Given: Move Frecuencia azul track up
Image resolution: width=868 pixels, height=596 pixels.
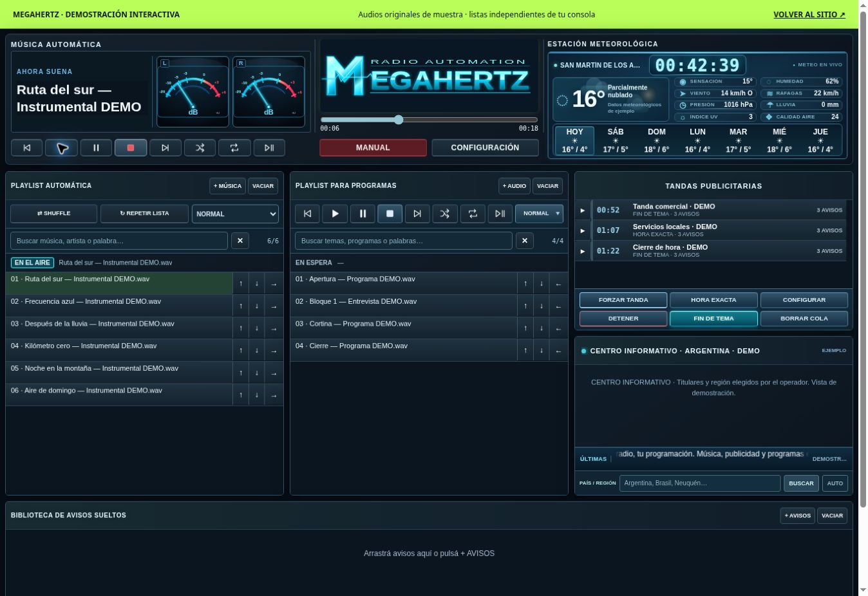Looking at the screenshot, I should [241, 306].
